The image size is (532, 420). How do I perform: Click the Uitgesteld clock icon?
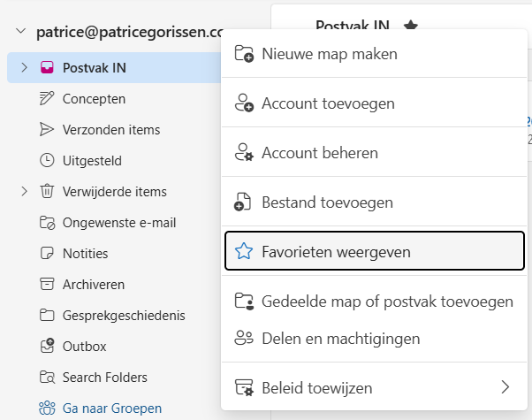coord(47,161)
